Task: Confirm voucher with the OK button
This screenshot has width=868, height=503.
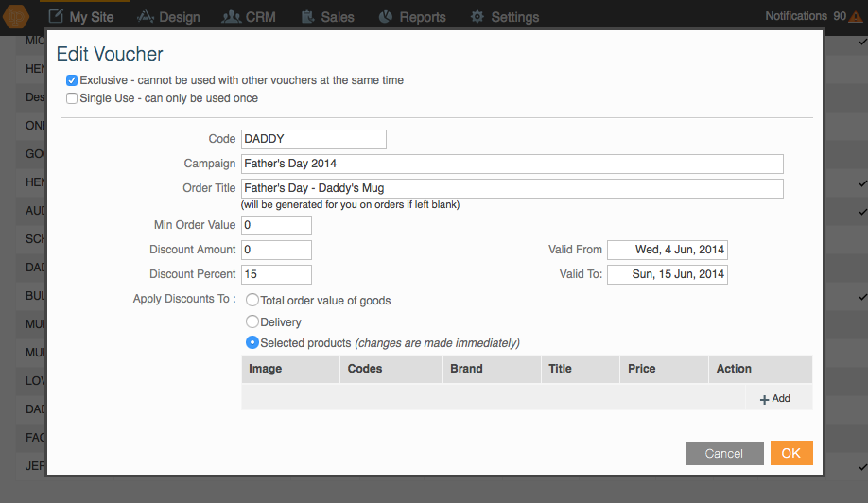Action: 791,453
